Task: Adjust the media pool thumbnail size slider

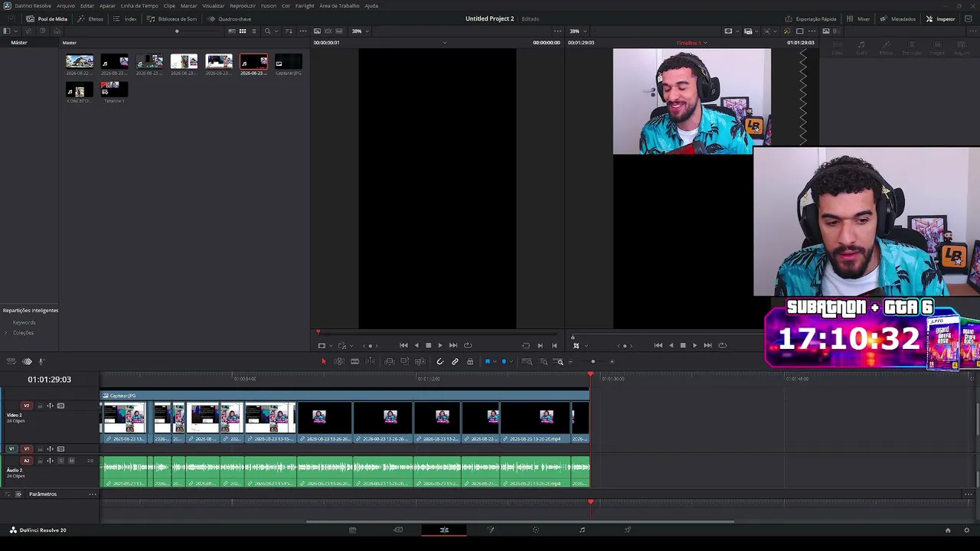Action: tap(177, 31)
